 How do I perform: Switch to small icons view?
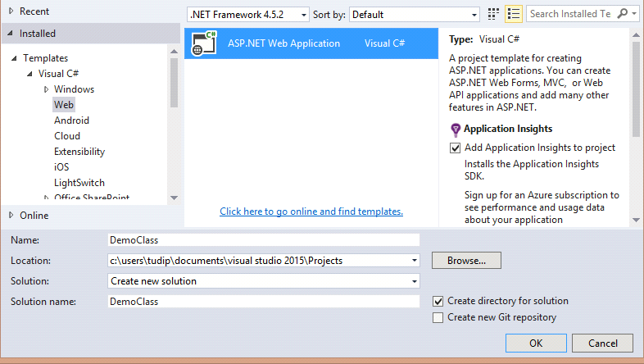493,14
